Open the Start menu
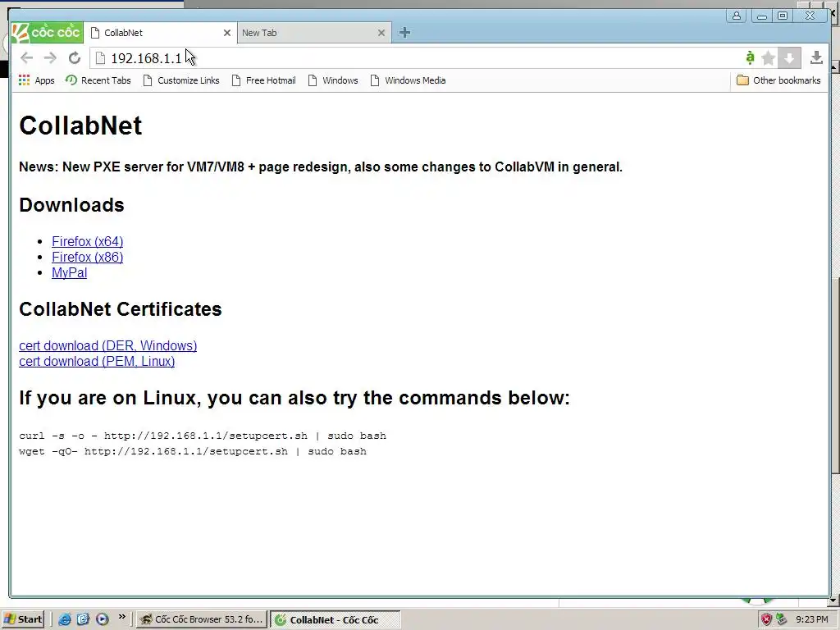The width and height of the screenshot is (840, 630). pos(23,619)
